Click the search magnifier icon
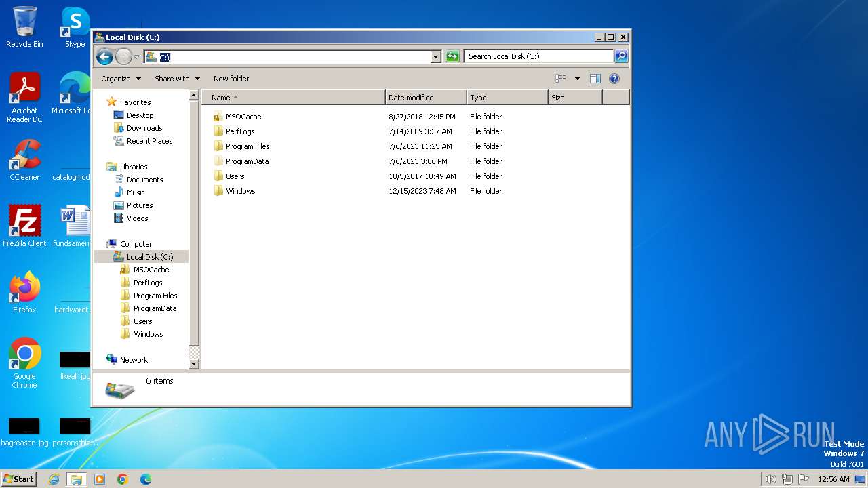Image resolution: width=868 pixels, height=488 pixels. point(620,56)
